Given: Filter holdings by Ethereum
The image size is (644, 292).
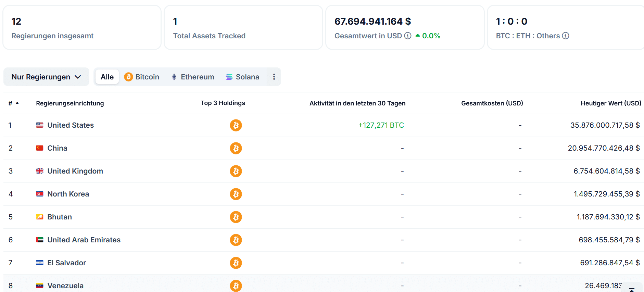Looking at the screenshot, I should tap(193, 77).
